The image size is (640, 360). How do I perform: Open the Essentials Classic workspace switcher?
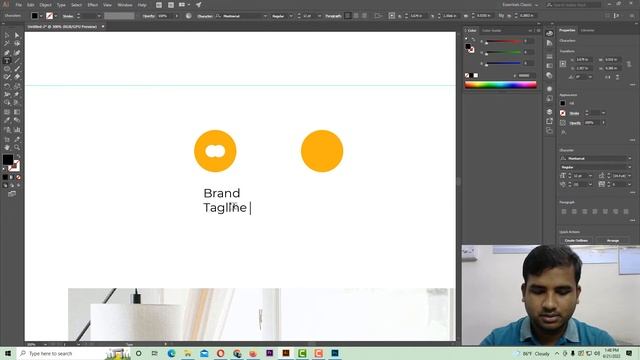(520, 5)
